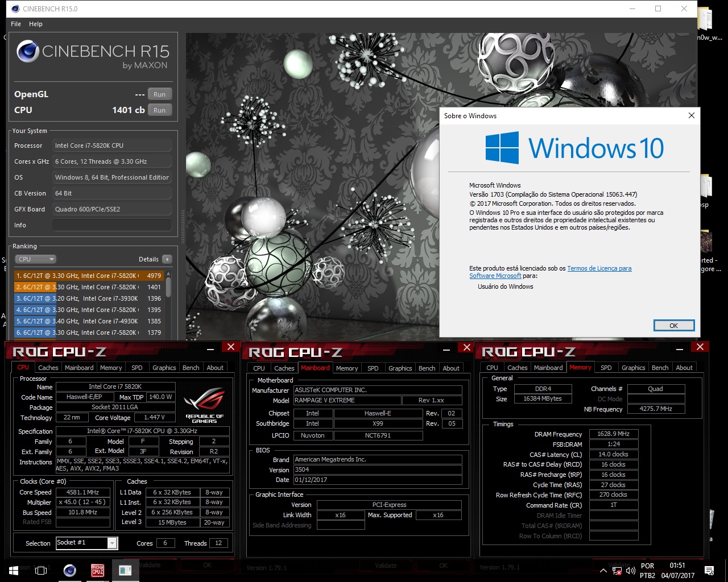The width and height of the screenshot is (728, 582).
Task: Activate ROG CPU-Z icon on the taskbar
Action: pyautogui.click(x=98, y=570)
